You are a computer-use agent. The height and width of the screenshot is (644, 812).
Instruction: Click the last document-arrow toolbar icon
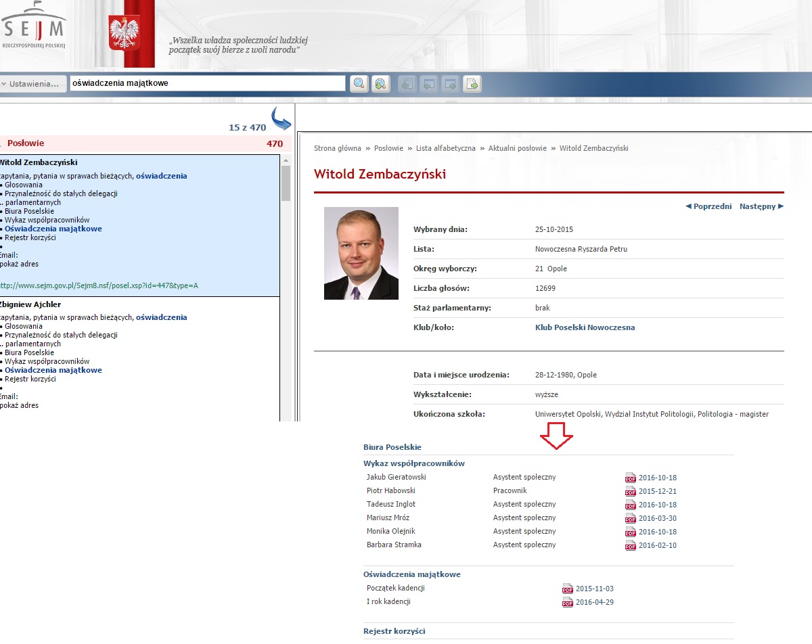click(x=472, y=84)
